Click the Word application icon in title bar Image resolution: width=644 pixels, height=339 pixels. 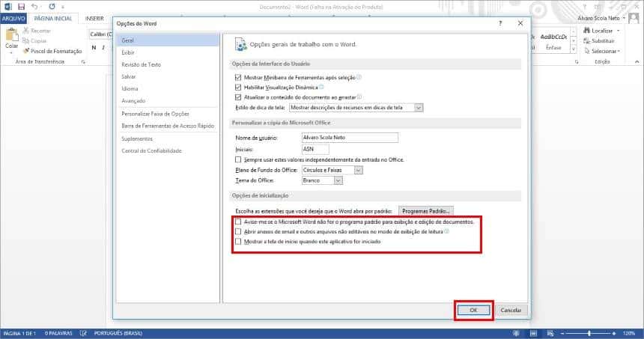click(x=8, y=7)
